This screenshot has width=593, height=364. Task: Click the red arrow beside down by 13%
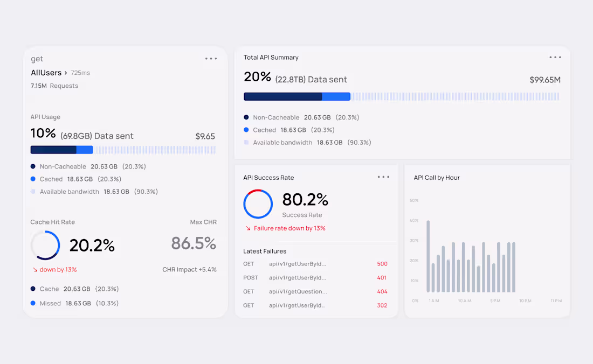coord(35,270)
